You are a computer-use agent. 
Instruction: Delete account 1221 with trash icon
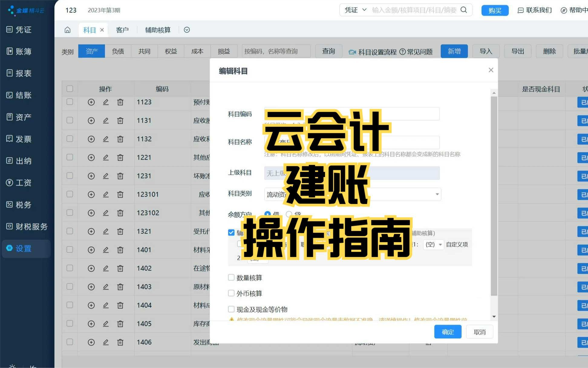(120, 157)
